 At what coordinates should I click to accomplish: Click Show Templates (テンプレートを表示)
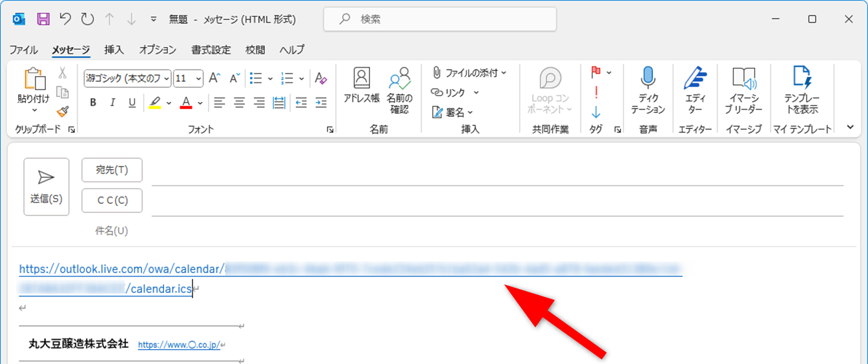tap(801, 90)
